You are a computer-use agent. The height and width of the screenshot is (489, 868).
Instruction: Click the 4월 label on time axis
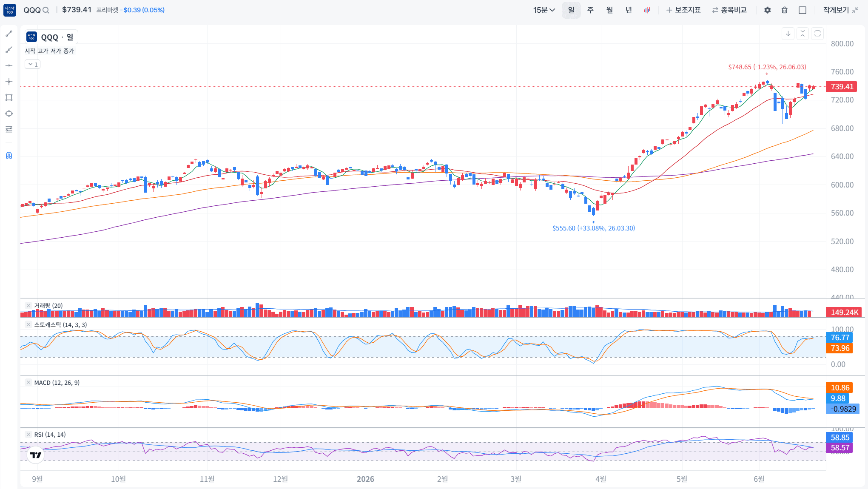(x=600, y=479)
